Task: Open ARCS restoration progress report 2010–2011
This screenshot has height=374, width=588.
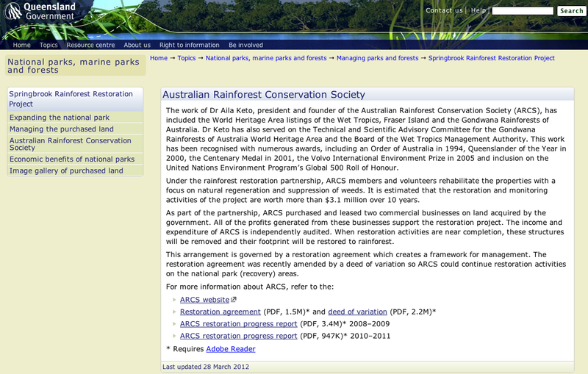Action: pyautogui.click(x=238, y=336)
